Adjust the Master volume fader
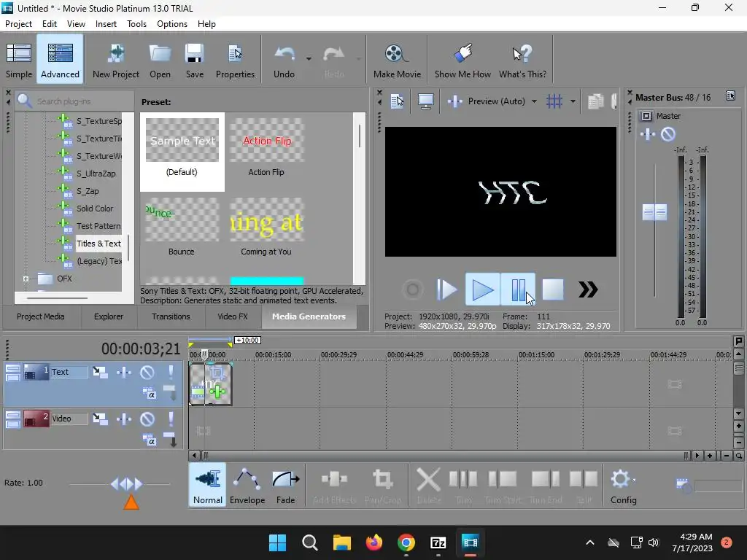 (x=654, y=212)
